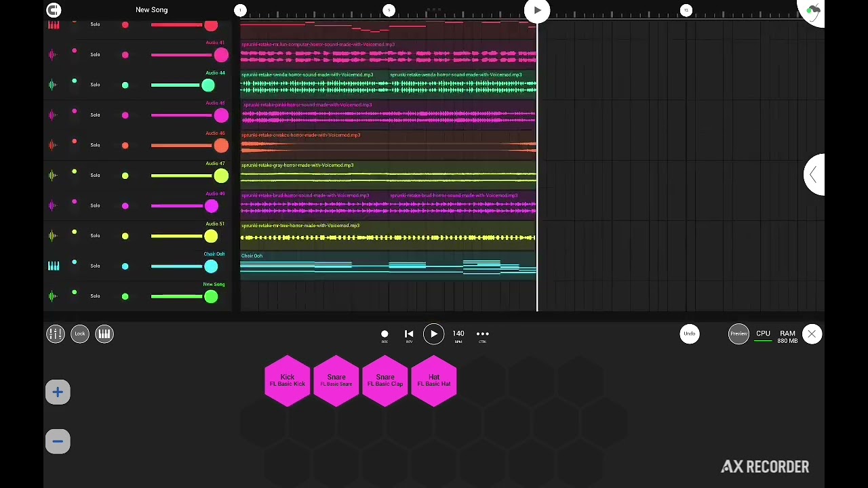Mute Audio 45 with its small LED

pos(75,111)
